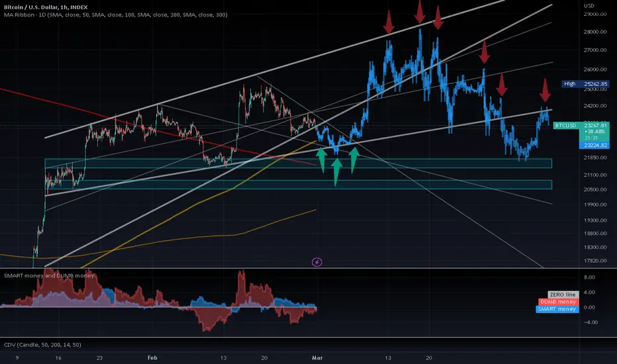Click the blue 23224.82 price label

594,145
